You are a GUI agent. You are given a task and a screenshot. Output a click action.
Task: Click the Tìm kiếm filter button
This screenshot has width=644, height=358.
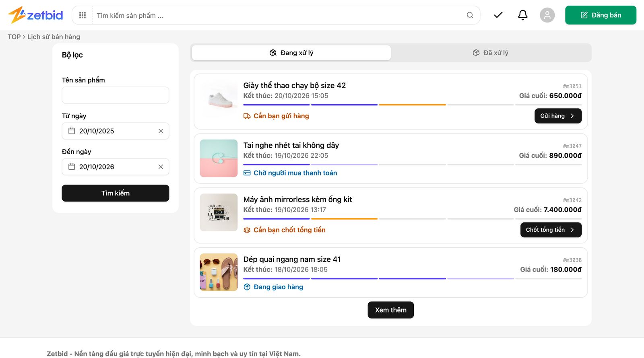coord(116,193)
